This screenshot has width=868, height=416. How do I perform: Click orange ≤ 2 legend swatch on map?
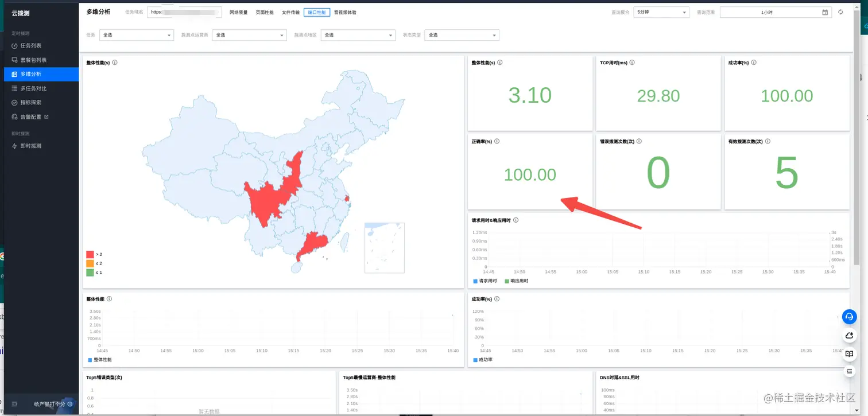(90, 263)
